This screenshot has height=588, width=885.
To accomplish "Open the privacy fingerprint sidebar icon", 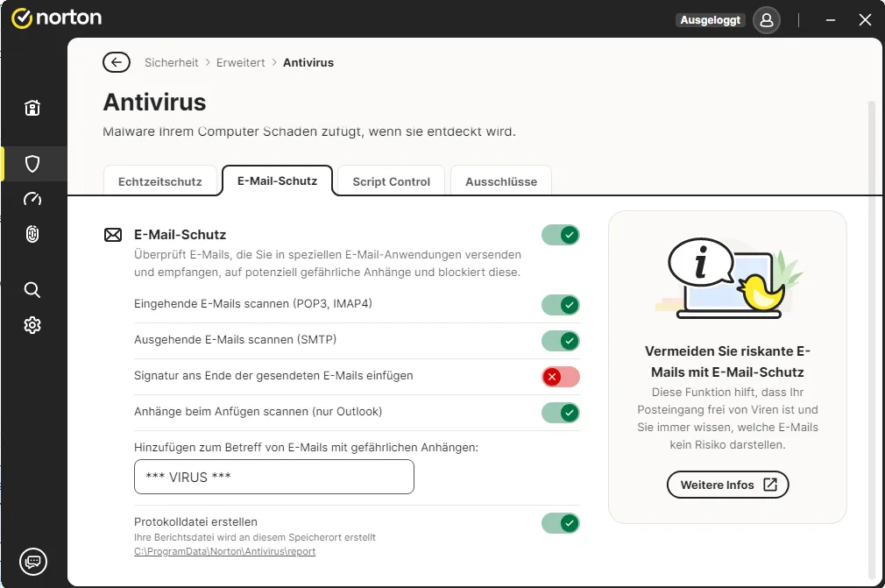I will (x=32, y=234).
